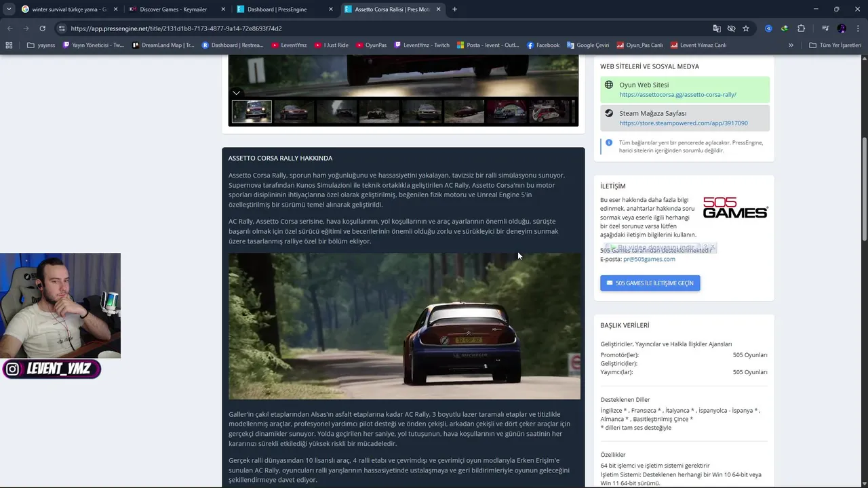Open DreamLand Map bookmark
868x488 pixels.
click(163, 45)
